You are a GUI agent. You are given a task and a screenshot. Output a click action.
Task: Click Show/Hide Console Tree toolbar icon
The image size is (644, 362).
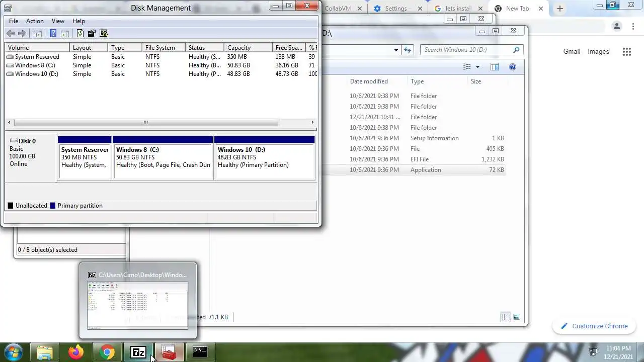(x=37, y=33)
